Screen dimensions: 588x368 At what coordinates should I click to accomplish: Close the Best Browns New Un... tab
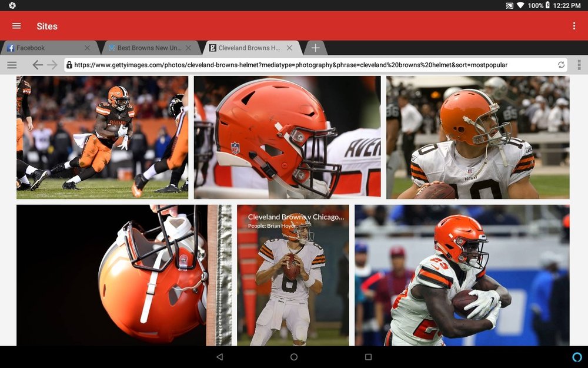pos(188,48)
